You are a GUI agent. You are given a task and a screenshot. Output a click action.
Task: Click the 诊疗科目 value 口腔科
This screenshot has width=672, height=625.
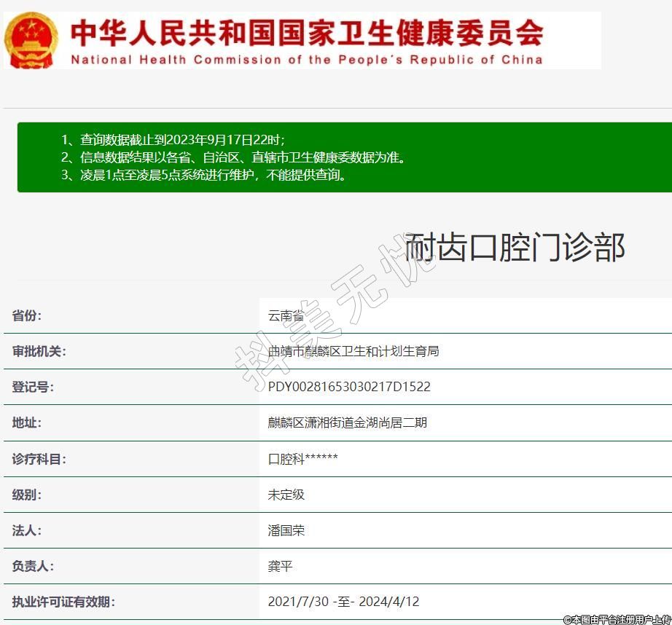302,459
